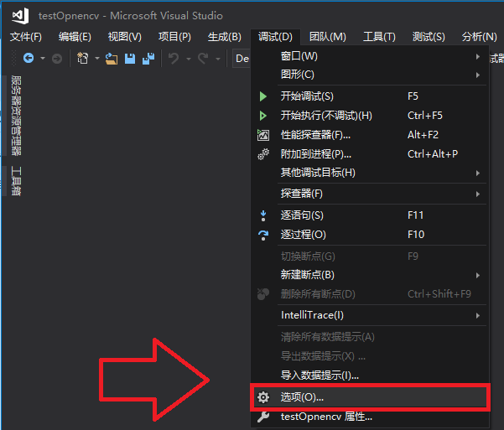Close the open 调试(D) menu
504x430 pixels.
click(275, 37)
